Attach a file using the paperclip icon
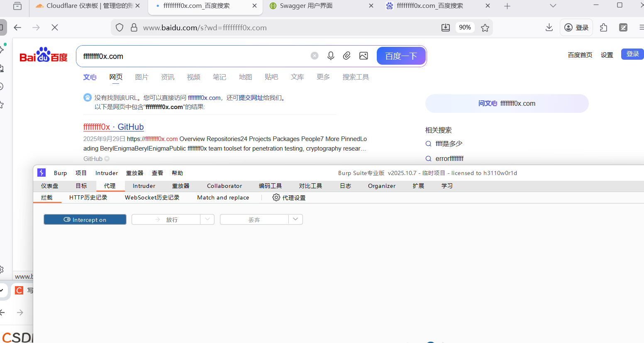This screenshot has height=343, width=644. (347, 56)
